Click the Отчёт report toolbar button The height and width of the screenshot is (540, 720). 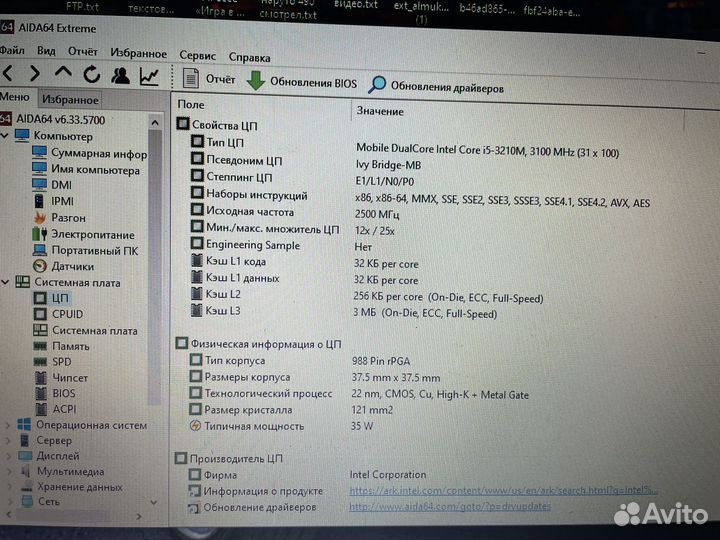[208, 81]
